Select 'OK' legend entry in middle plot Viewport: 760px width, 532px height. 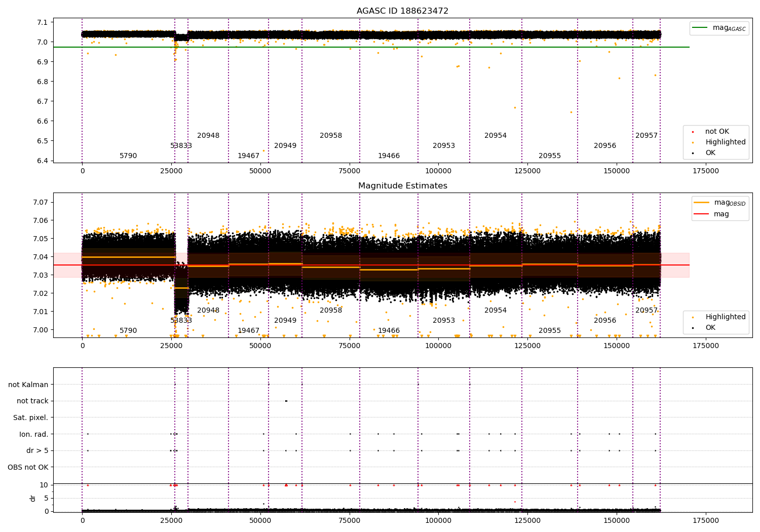point(710,328)
